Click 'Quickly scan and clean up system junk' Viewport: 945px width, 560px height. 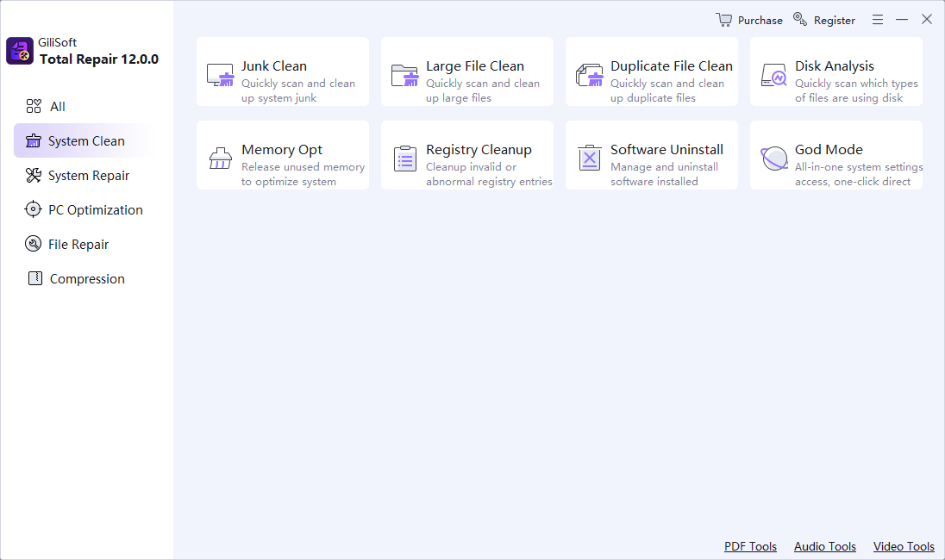tap(298, 91)
